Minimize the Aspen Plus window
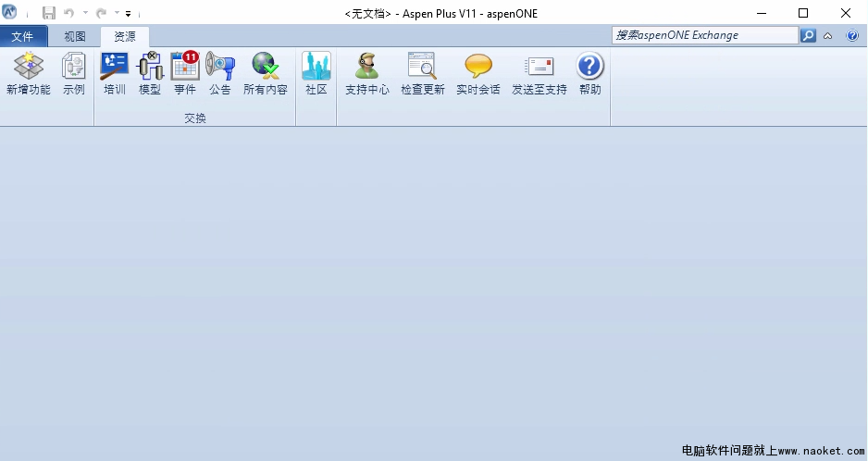This screenshot has width=868, height=461. (x=762, y=13)
